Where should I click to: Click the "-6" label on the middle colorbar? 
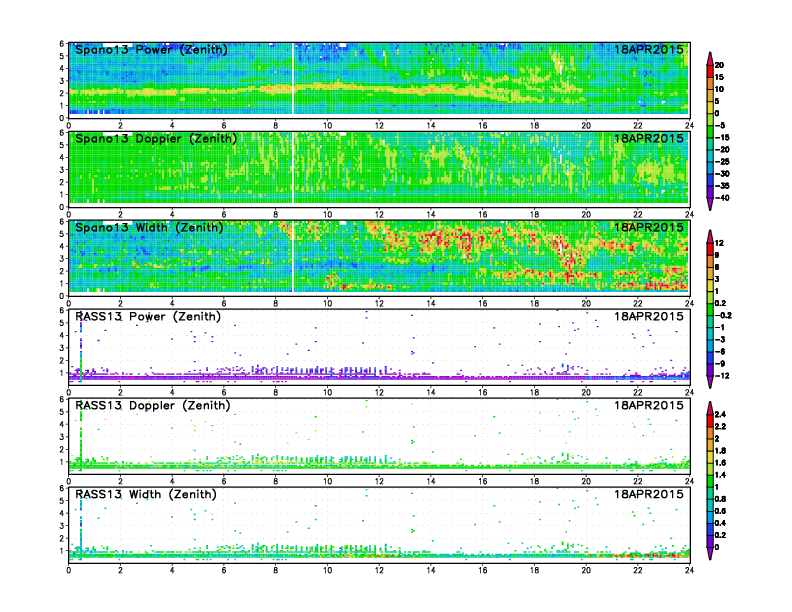point(720,351)
